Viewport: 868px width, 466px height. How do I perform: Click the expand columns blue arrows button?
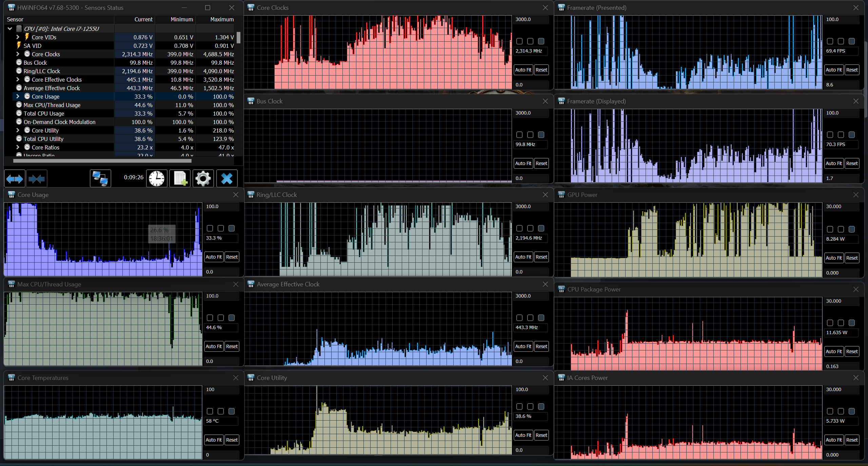click(15, 179)
